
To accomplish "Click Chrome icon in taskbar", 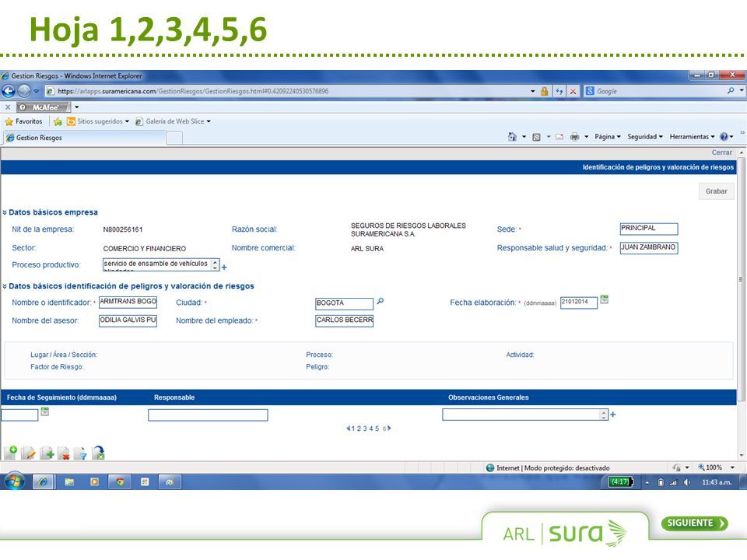I will pyautogui.click(x=120, y=482).
